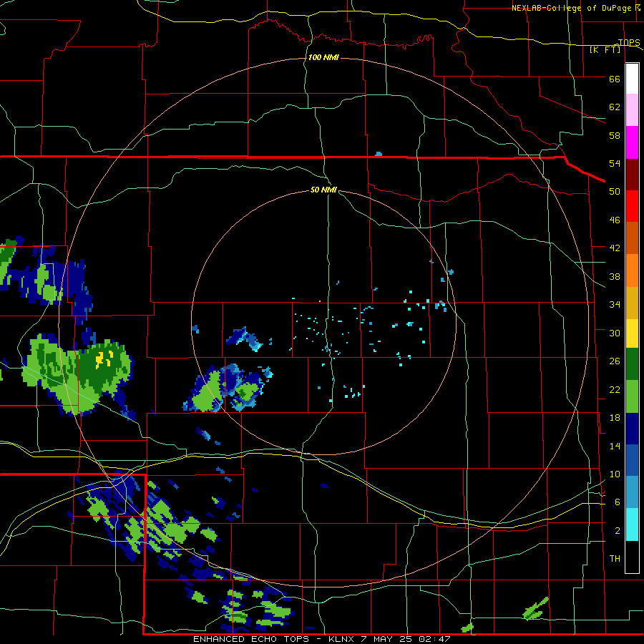This screenshot has height=644, width=644.
Task: Click the medium blue legend swatch
Action: 632,460
